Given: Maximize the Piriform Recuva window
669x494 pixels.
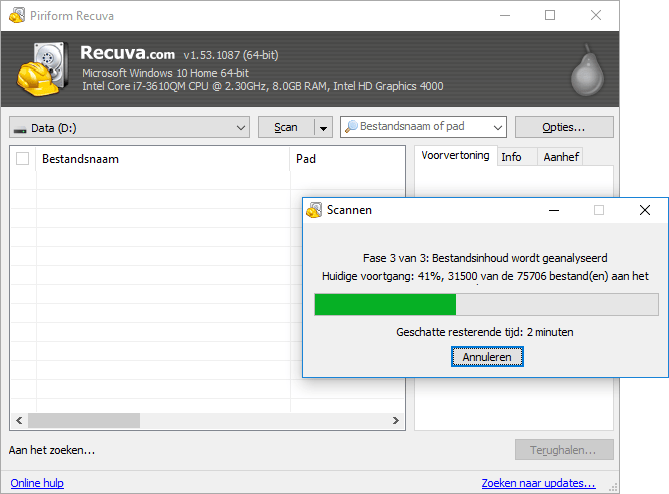Looking at the screenshot, I should (x=550, y=15).
